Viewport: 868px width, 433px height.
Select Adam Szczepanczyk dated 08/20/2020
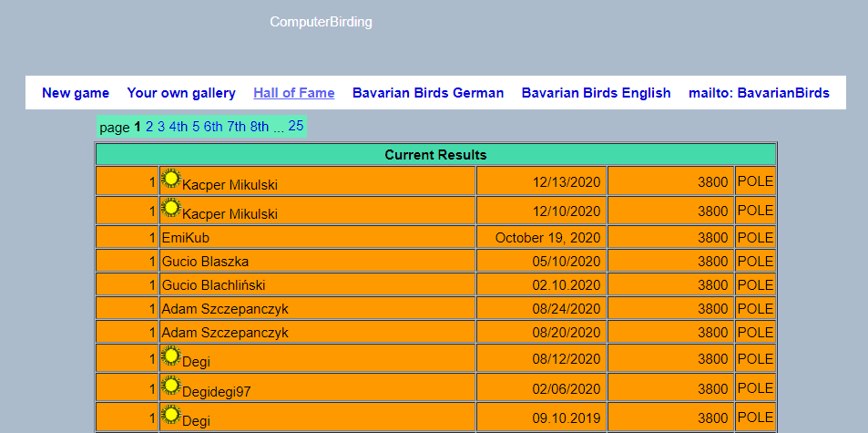[225, 333]
